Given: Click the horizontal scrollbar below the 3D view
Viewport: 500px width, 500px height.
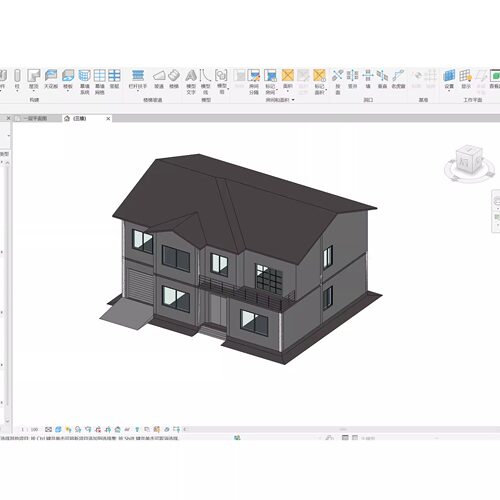Looking at the screenshot, I should click(342, 429).
